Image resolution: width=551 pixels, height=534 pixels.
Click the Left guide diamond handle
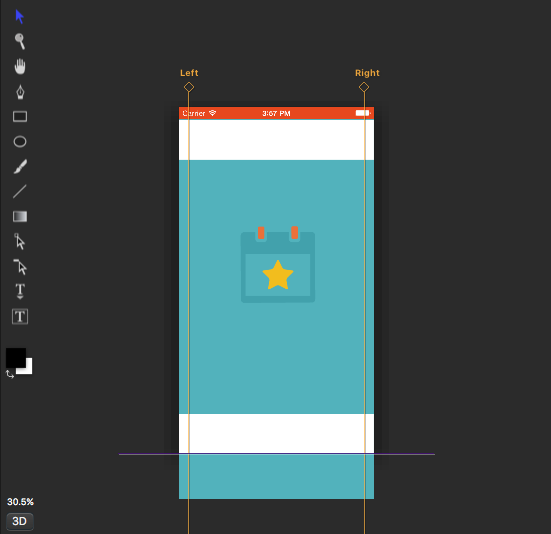click(x=189, y=87)
